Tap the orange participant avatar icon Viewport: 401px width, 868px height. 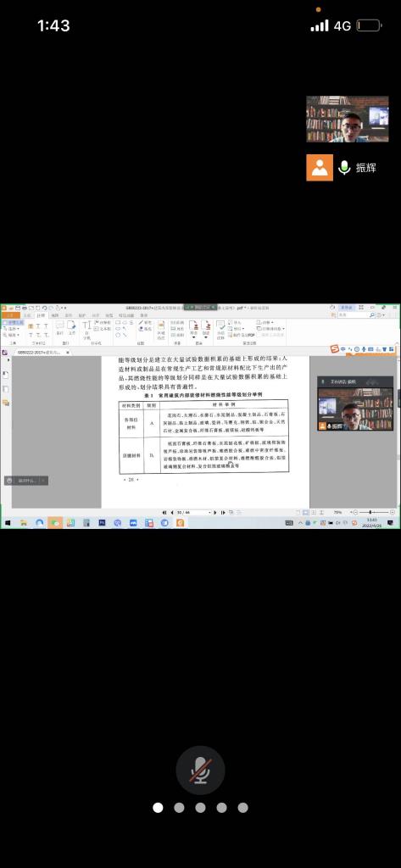pyautogui.click(x=320, y=167)
